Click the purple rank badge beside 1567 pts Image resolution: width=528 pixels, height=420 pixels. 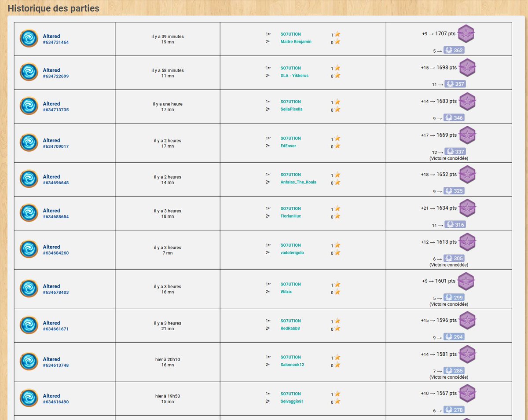click(467, 394)
